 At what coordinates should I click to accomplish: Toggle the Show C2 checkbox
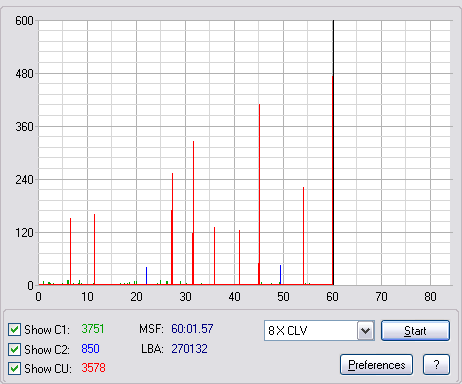14,349
